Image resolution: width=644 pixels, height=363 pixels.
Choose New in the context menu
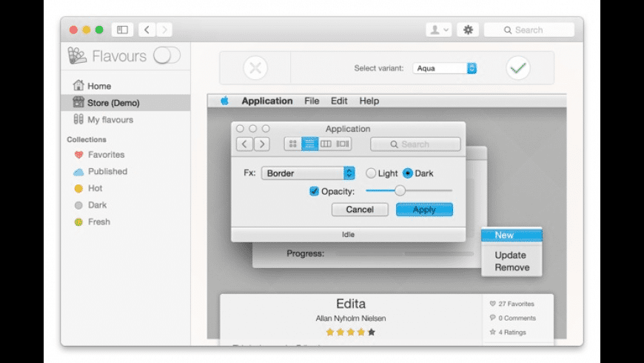click(x=511, y=235)
